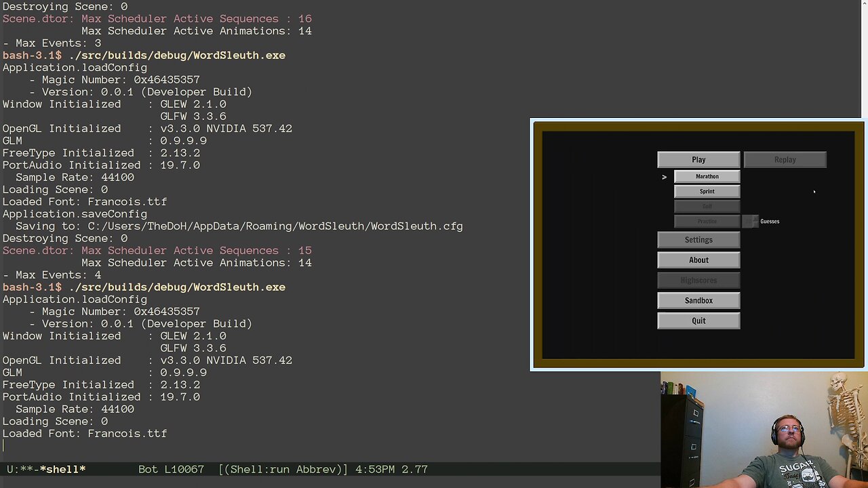Click the 'Saving to: C:/Users/TheDoH' path line
This screenshot has height=488, width=868.
coord(239,226)
